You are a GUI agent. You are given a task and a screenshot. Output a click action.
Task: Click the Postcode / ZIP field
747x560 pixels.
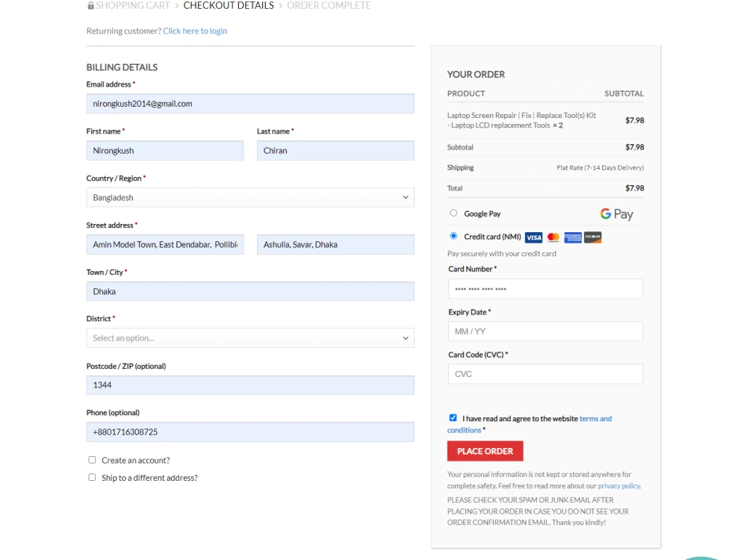click(250, 385)
